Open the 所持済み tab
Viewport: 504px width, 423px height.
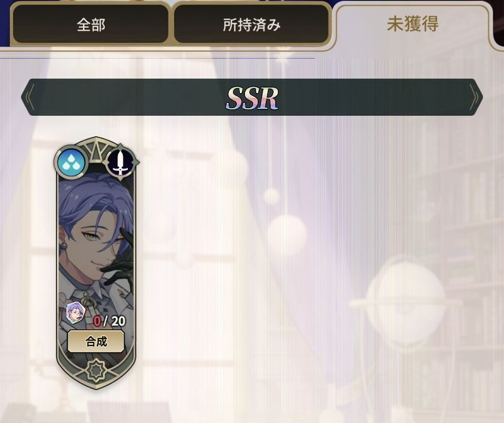pyautogui.click(x=251, y=25)
